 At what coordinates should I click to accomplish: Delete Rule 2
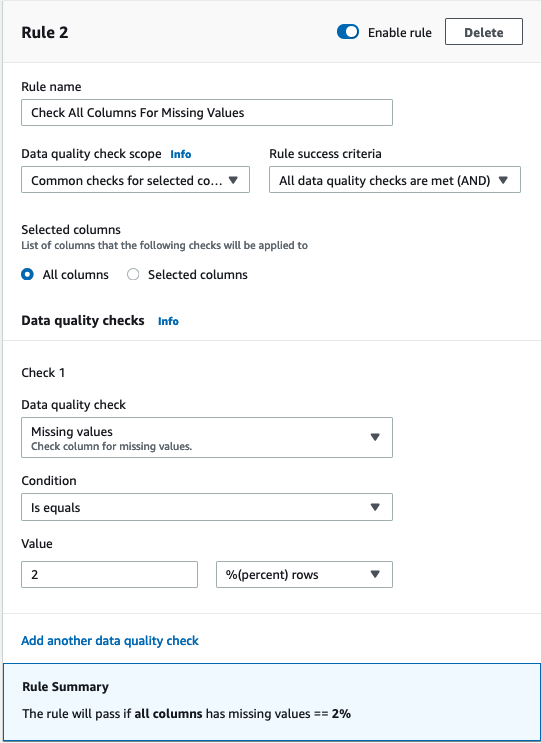pos(484,32)
